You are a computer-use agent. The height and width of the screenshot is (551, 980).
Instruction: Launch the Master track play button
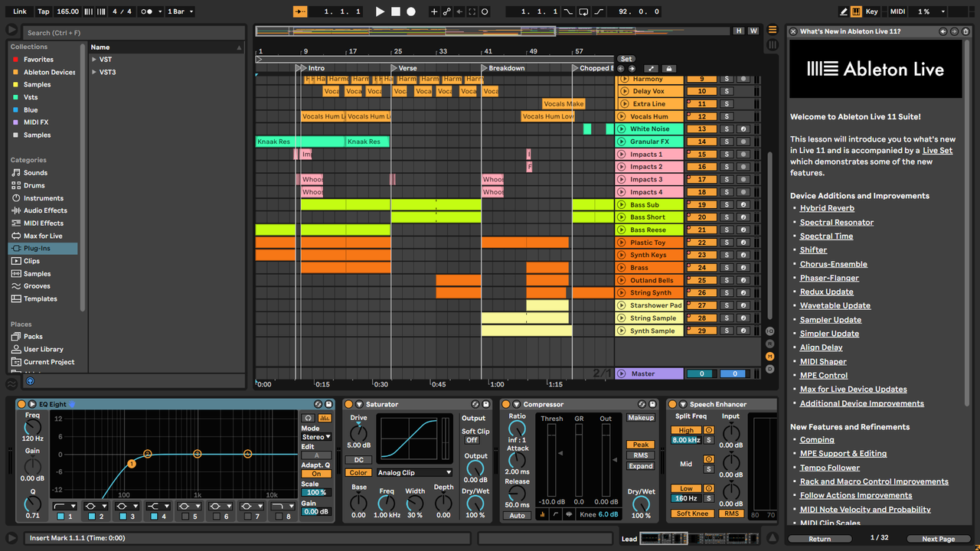(x=622, y=373)
